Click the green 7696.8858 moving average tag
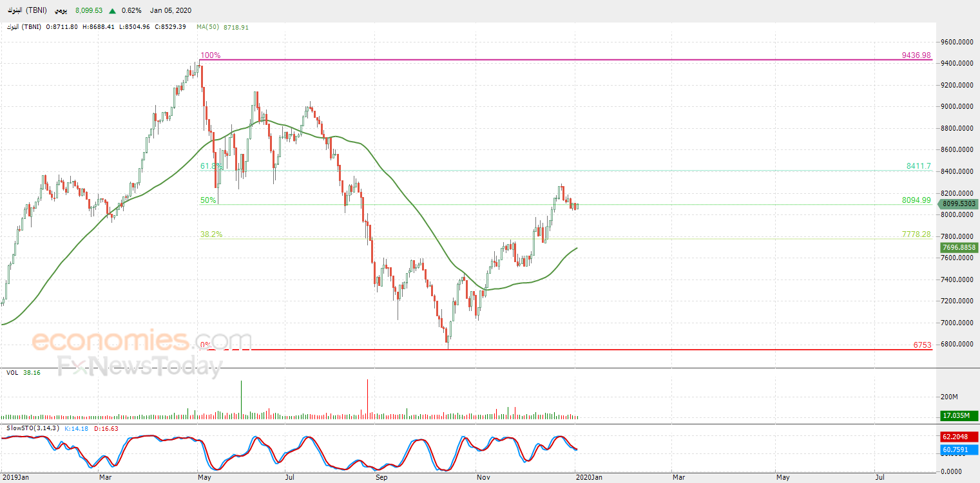980x483 pixels. (x=959, y=247)
